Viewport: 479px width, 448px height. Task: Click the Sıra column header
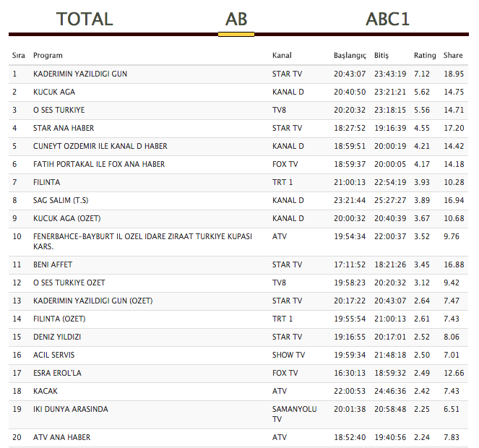pos(18,56)
